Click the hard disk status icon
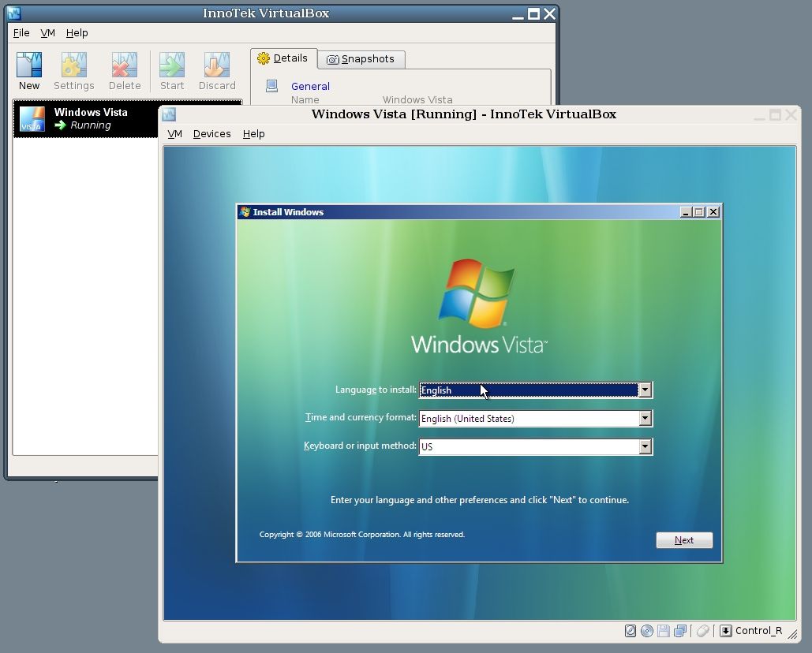This screenshot has width=812, height=653. click(x=631, y=630)
